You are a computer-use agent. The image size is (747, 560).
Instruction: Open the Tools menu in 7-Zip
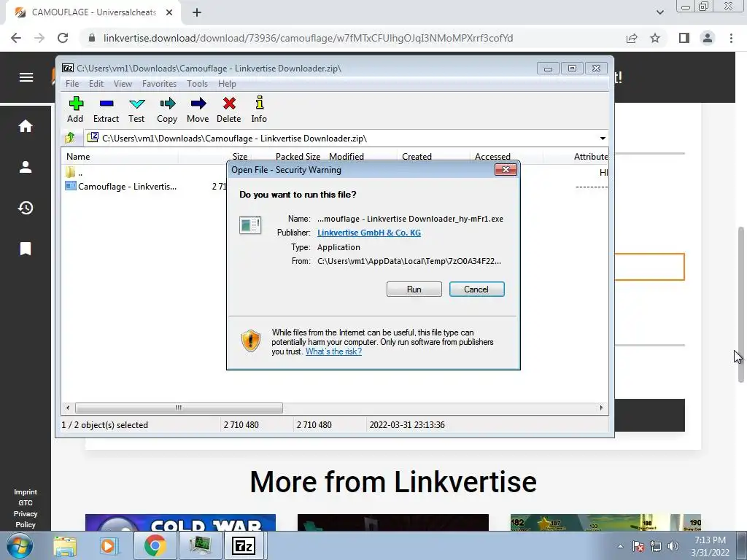197,84
